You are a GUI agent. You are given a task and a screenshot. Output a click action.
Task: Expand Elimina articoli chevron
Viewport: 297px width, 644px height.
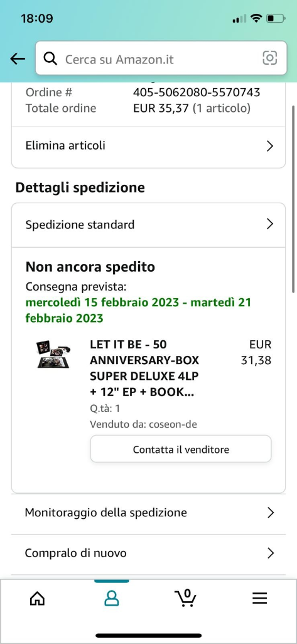click(x=270, y=146)
